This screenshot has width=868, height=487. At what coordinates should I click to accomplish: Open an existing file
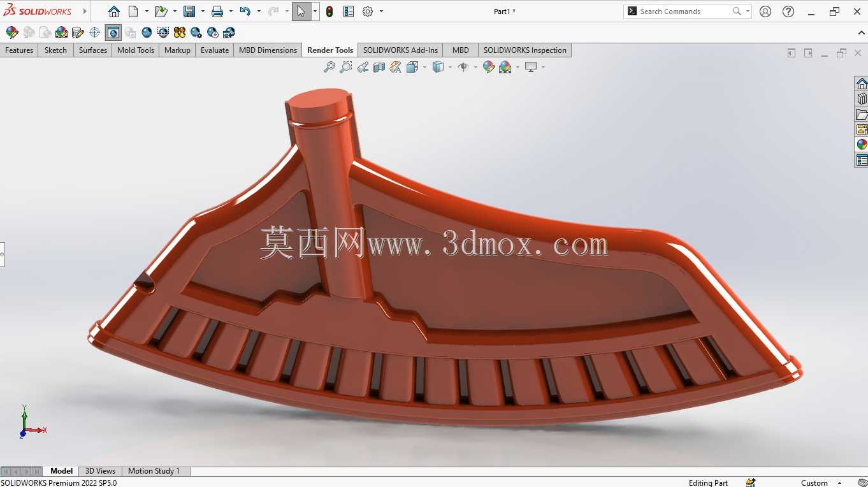click(x=161, y=11)
